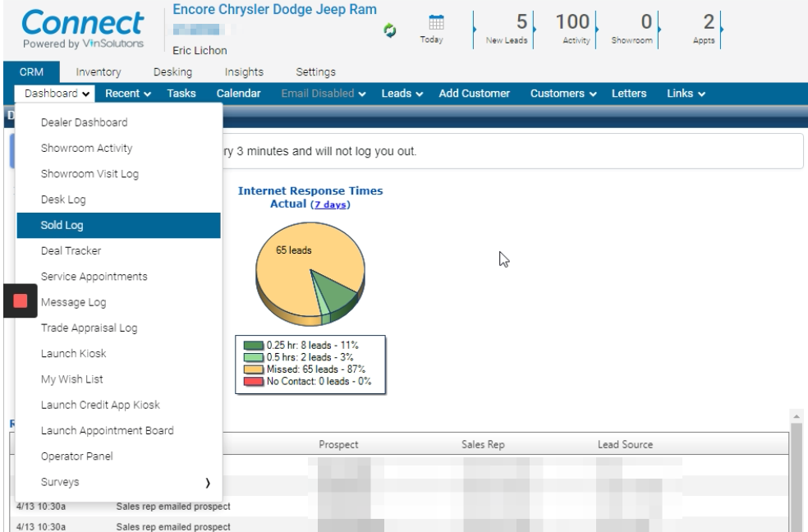Select Showroom Activity menu entry
Image resolution: width=808 pixels, height=532 pixels.
tap(118, 149)
